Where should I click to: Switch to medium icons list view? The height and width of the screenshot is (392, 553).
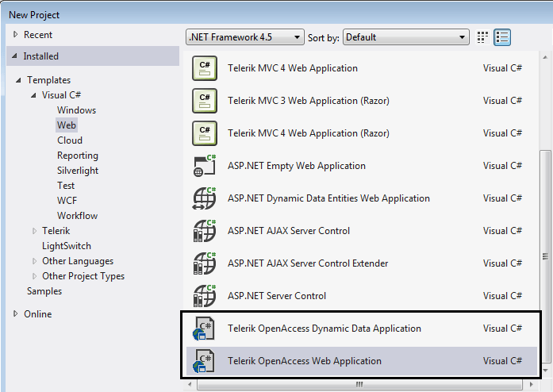coord(502,37)
